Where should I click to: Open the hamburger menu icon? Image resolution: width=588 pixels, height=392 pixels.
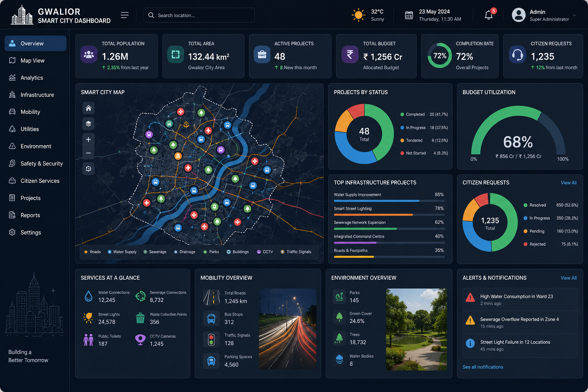(x=125, y=15)
